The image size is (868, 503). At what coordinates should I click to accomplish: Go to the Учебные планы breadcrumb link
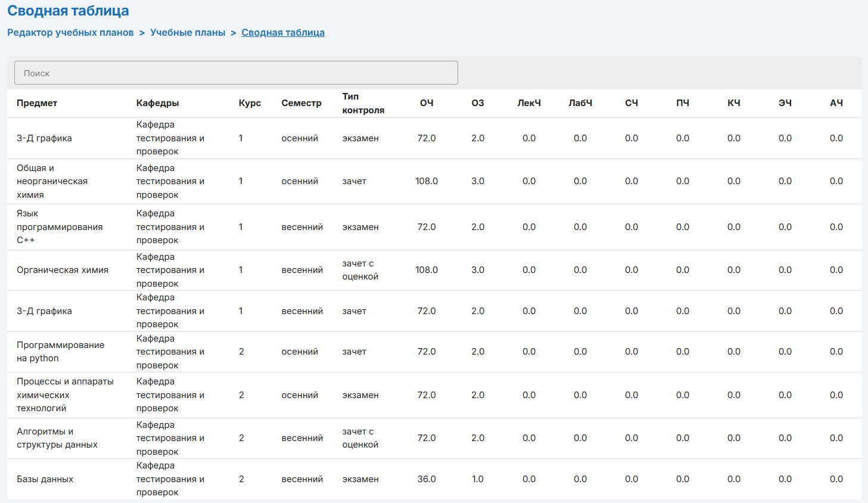click(188, 32)
